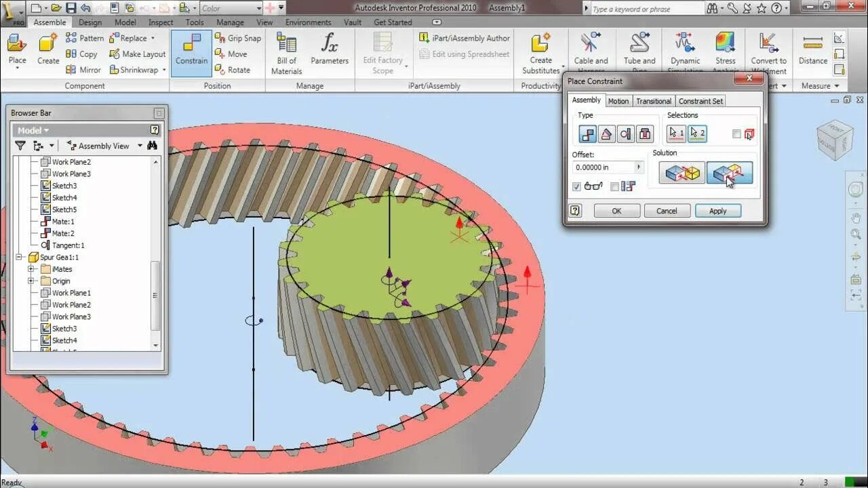
Task: Click the Create component tool
Action: [x=48, y=49]
